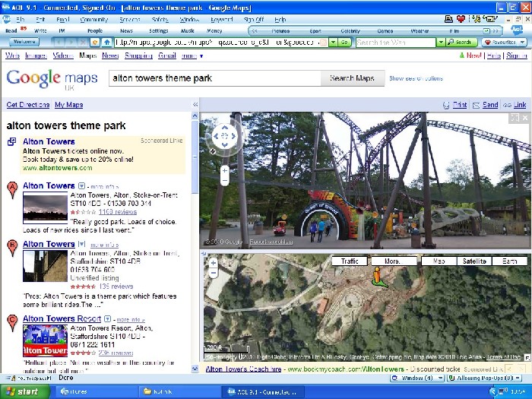Open the Weather channel shortcut
This screenshot has width=532, height=399.
420,31
